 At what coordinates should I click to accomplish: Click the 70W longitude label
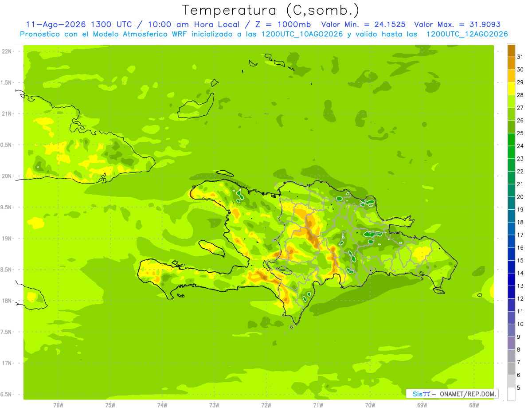370,405
